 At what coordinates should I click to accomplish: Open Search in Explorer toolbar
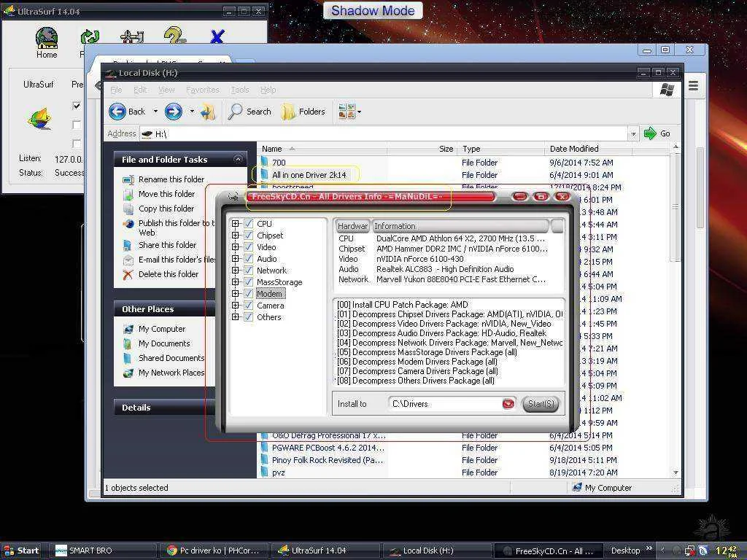[249, 112]
